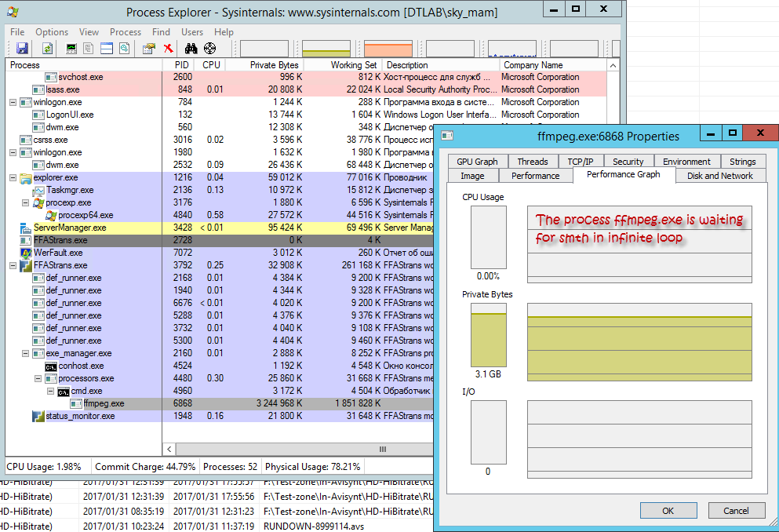Viewport: 779px width, 532px height.
Task: Click the horizontal scrollbar left arrow
Action: (x=169, y=450)
